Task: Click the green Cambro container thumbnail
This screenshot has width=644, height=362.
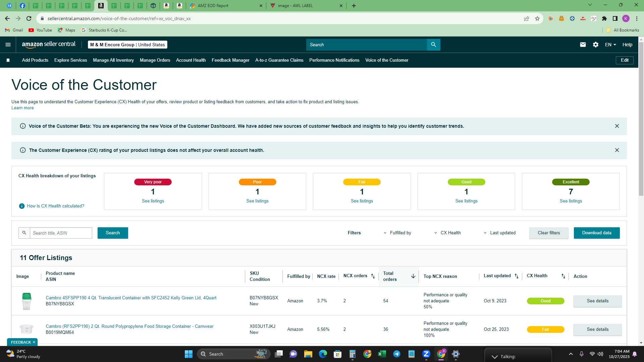Action: pos(26,301)
